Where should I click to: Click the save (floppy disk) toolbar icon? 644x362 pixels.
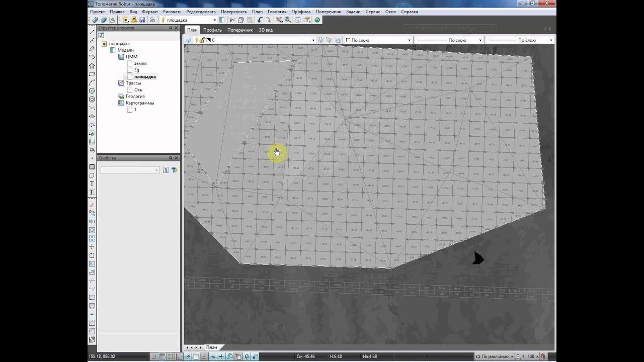pos(142,20)
